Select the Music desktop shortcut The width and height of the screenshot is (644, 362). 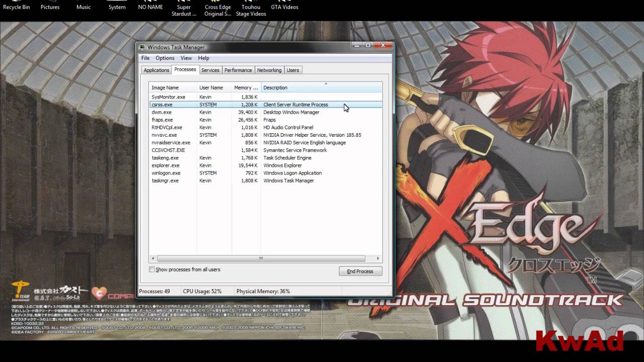tap(84, 5)
